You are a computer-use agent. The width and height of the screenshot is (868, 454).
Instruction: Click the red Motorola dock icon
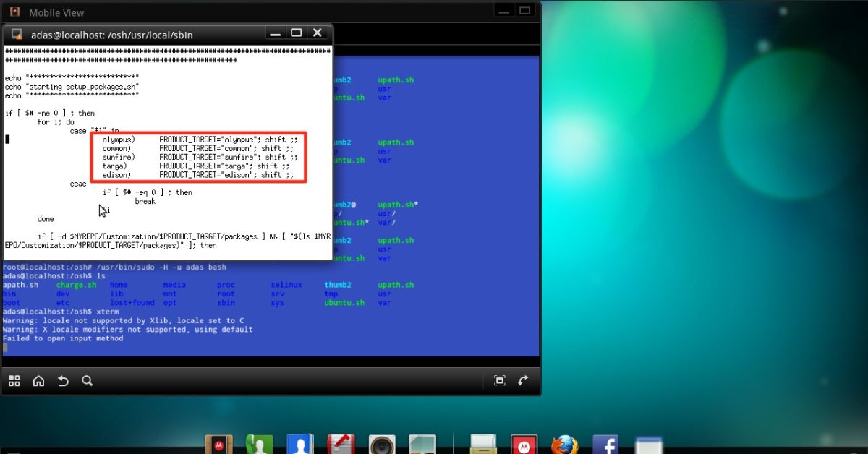524,445
